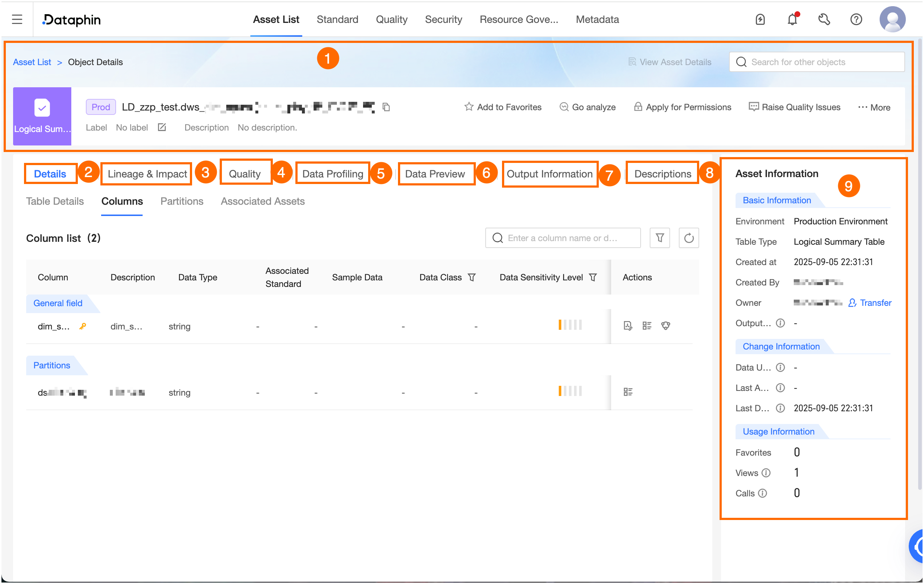Select the Partitions sub-tab
This screenshot has width=924, height=584.
click(x=182, y=201)
